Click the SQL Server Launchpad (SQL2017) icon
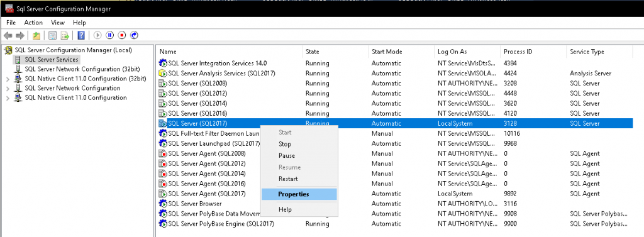This screenshot has width=644, height=237. [x=163, y=143]
